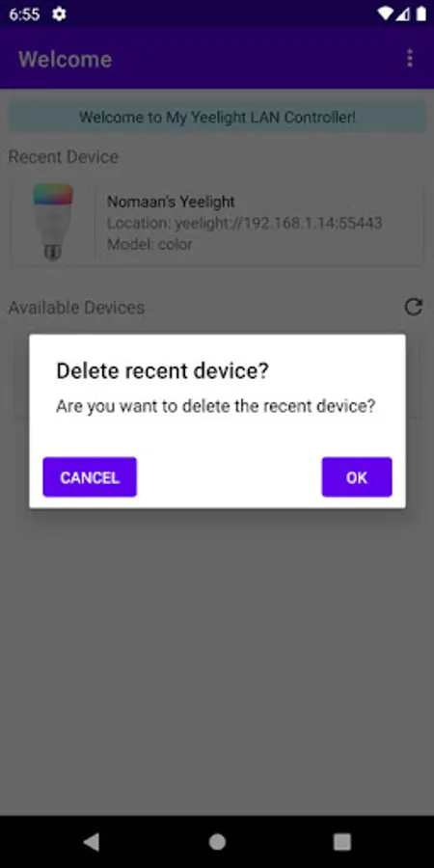Tap the cellular signal icon
Image resolution: width=434 pixels, height=868 pixels.
404,14
